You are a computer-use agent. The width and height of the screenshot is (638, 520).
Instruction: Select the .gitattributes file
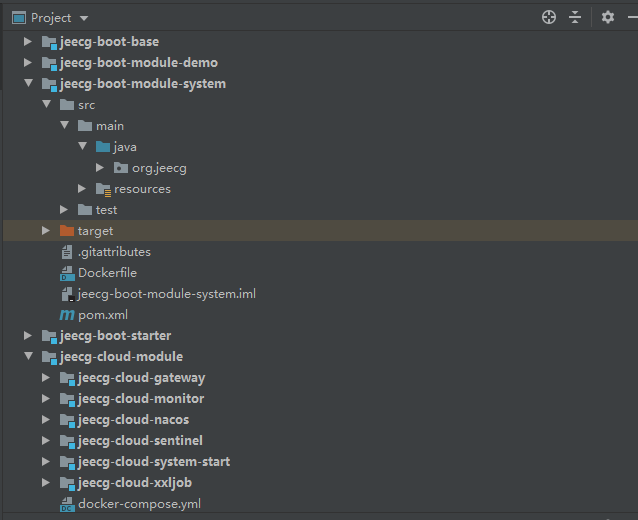113,252
